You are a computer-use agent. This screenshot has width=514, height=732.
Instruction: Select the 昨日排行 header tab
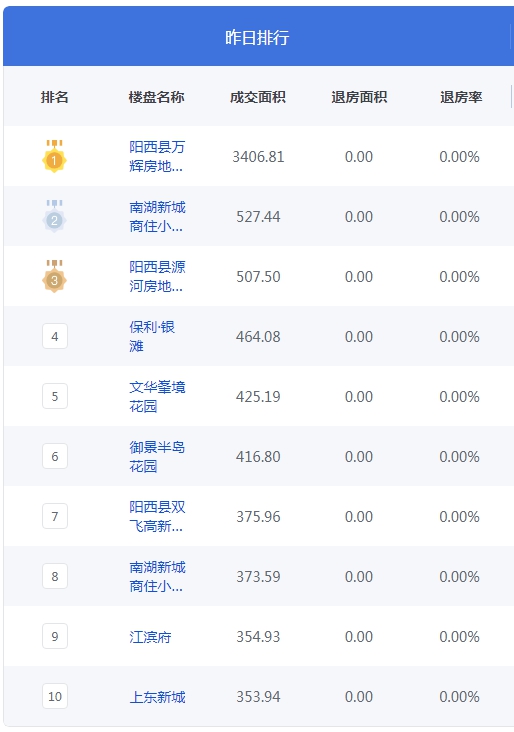(257, 37)
